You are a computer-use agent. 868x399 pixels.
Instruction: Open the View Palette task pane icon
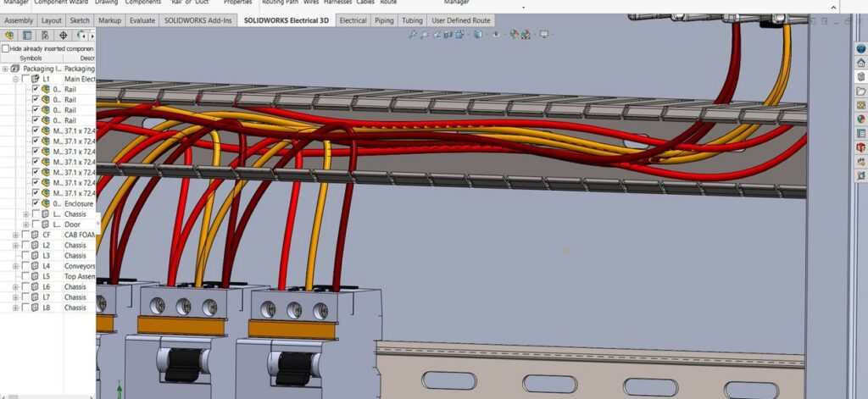[861, 105]
